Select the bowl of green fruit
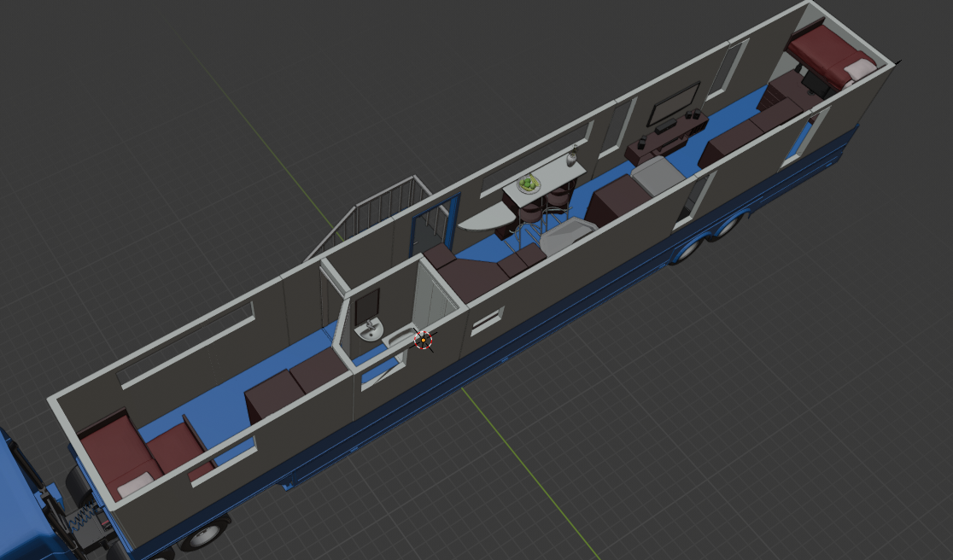 (x=528, y=184)
